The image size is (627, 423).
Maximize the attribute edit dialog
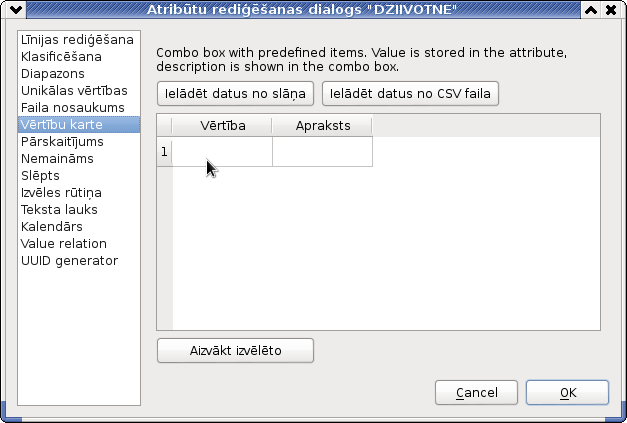click(591, 9)
